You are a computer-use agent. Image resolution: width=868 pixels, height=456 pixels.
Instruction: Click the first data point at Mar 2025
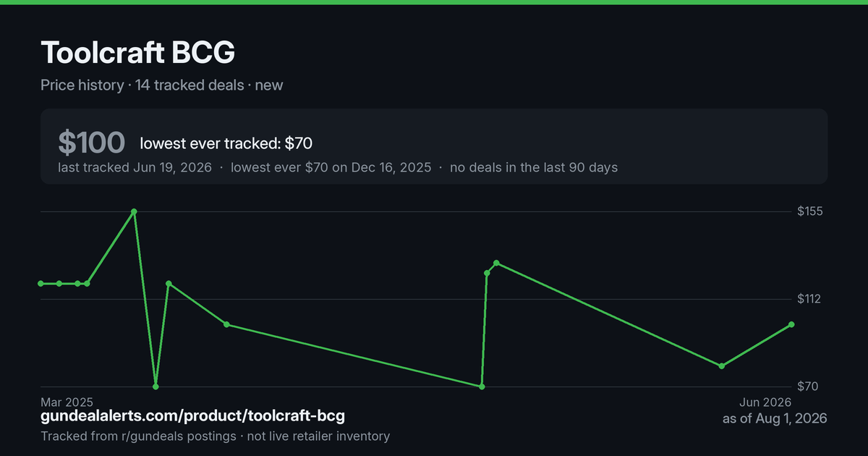pos(41,284)
